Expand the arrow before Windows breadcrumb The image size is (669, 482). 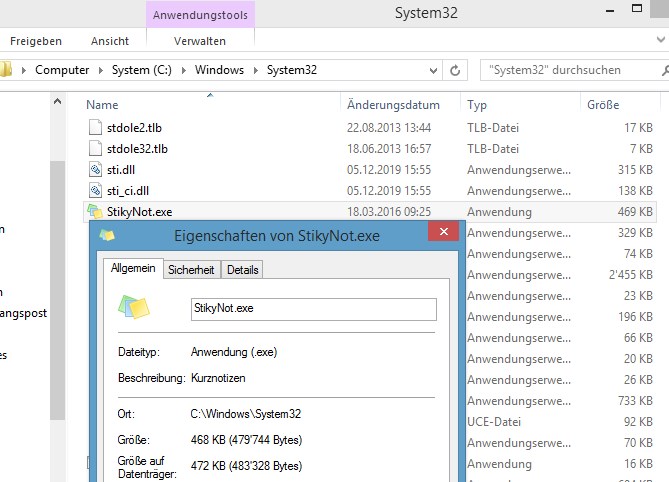pos(183,70)
